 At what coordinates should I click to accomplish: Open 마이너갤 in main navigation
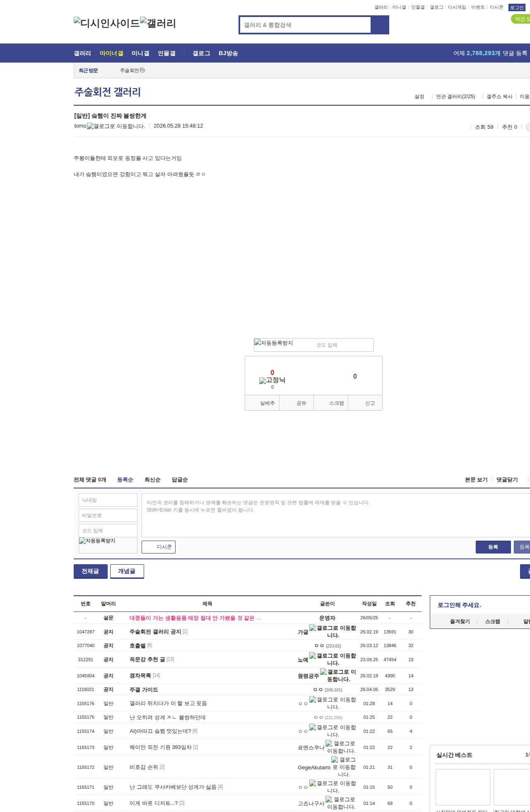pyautogui.click(x=111, y=53)
